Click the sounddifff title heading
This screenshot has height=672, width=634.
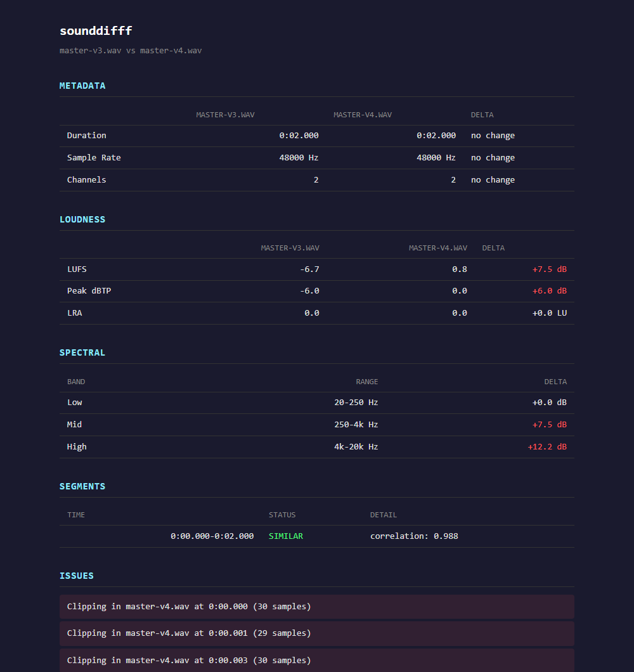click(x=96, y=31)
